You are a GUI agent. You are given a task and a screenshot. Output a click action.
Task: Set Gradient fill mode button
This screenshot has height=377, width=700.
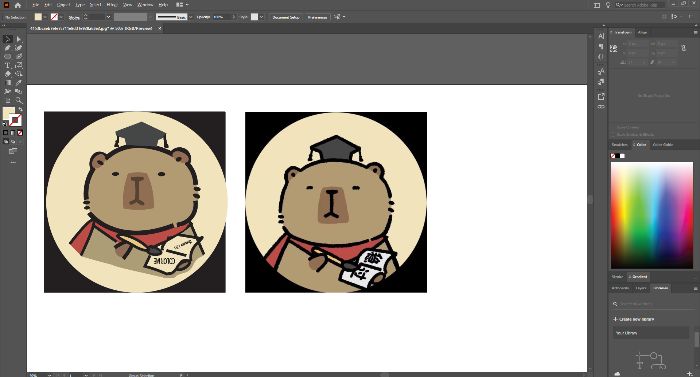pos(12,133)
